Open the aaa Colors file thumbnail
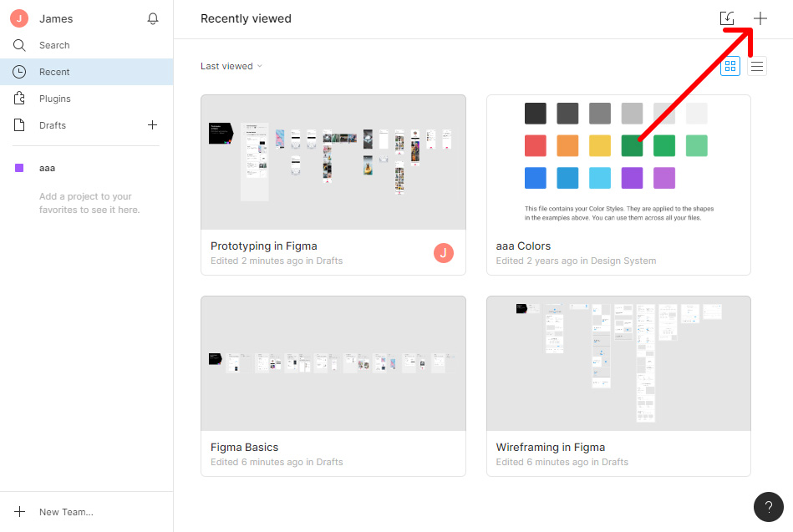793x532 pixels. coord(618,162)
